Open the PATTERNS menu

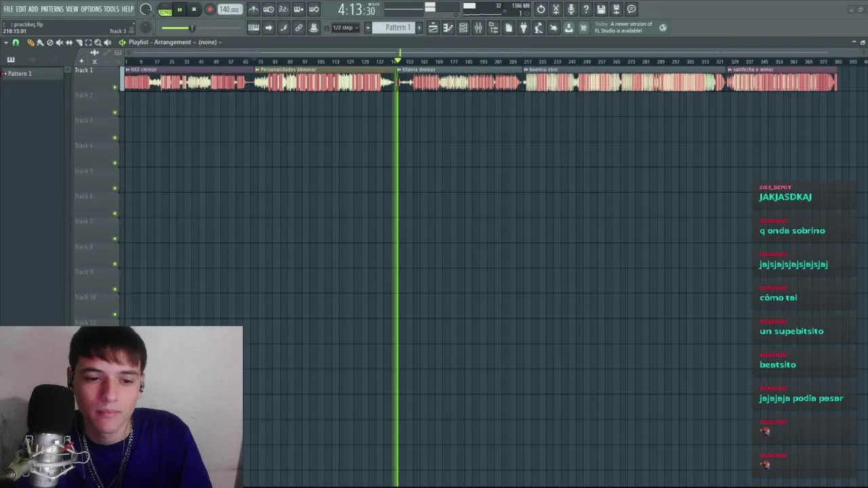point(52,9)
